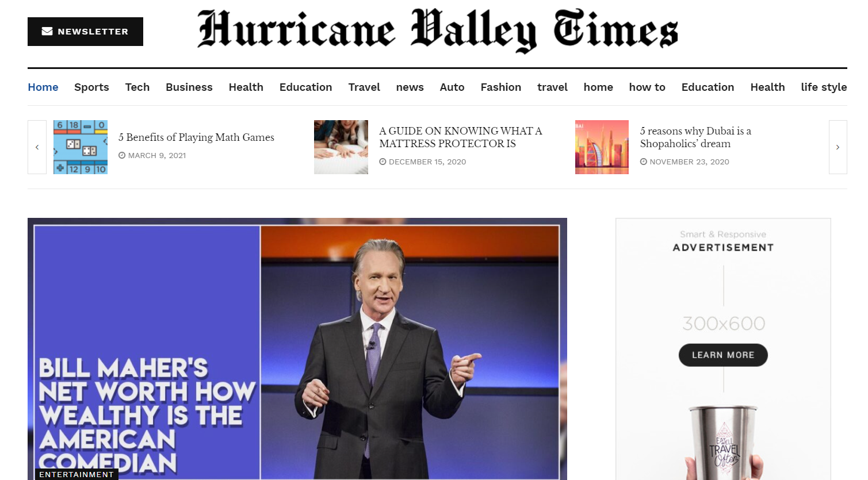Screen dimensions: 868x480
Task: Open the Business section
Action: (189, 87)
